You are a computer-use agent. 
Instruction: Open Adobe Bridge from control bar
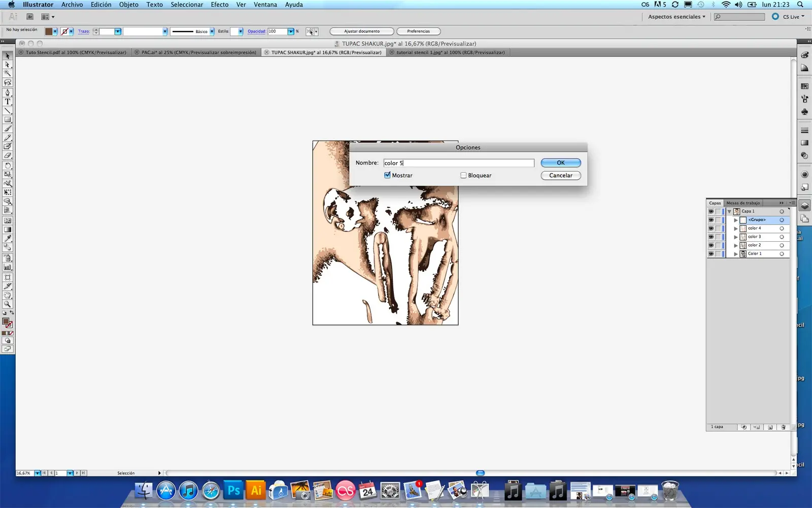click(x=30, y=17)
